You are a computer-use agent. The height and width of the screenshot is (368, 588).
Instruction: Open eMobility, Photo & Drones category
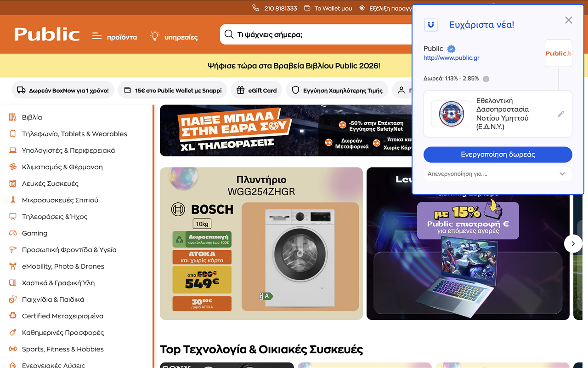coord(63,266)
